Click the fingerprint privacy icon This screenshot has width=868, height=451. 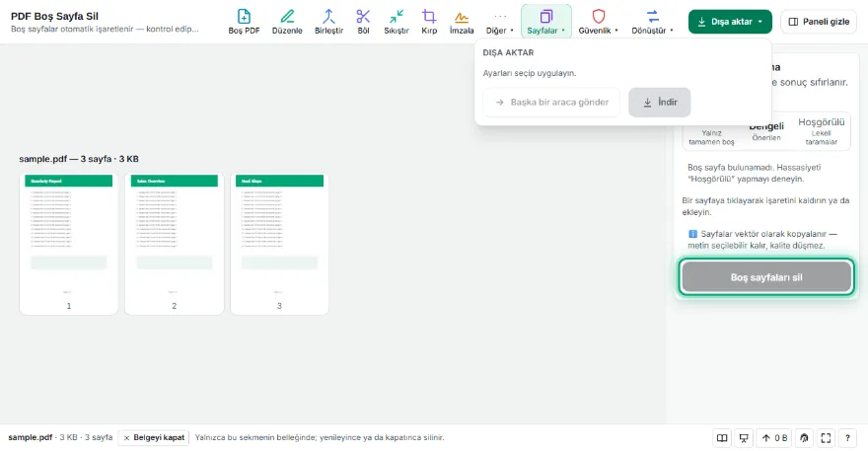[804, 438]
